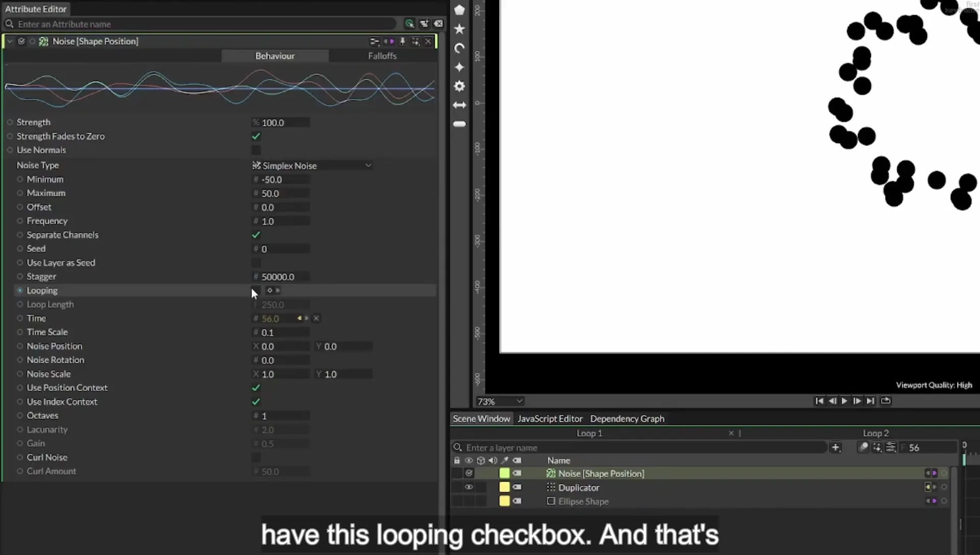Uncheck Use Index Context
This screenshot has height=555, width=980.
point(256,402)
